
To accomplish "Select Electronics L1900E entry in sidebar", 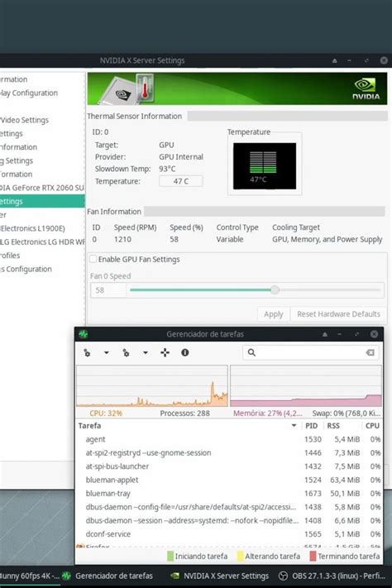I will click(x=32, y=228).
